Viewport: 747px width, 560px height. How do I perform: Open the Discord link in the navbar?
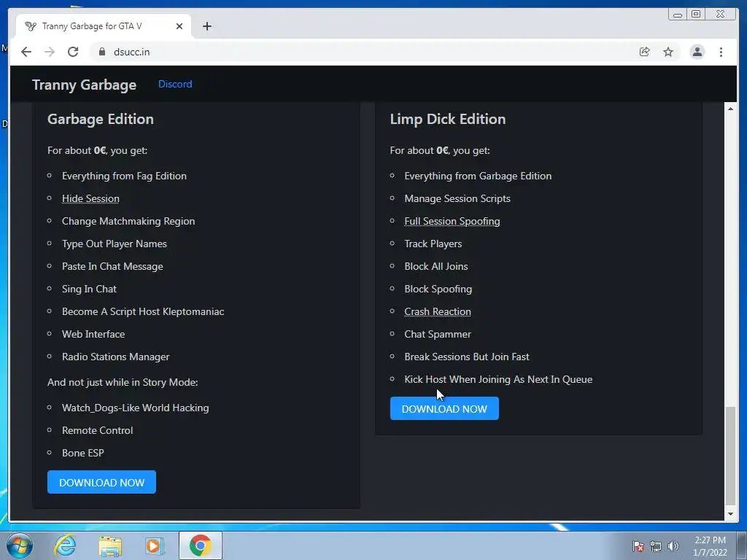coord(175,84)
